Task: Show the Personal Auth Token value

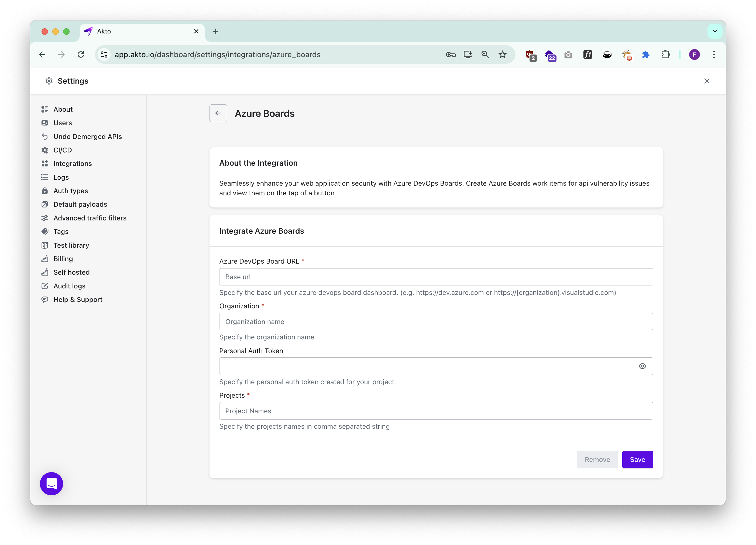Action: click(x=642, y=366)
